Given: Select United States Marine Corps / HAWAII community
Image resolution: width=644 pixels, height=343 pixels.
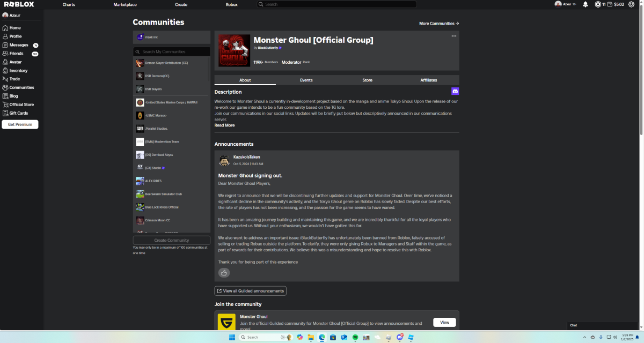Looking at the screenshot, I should (x=172, y=102).
